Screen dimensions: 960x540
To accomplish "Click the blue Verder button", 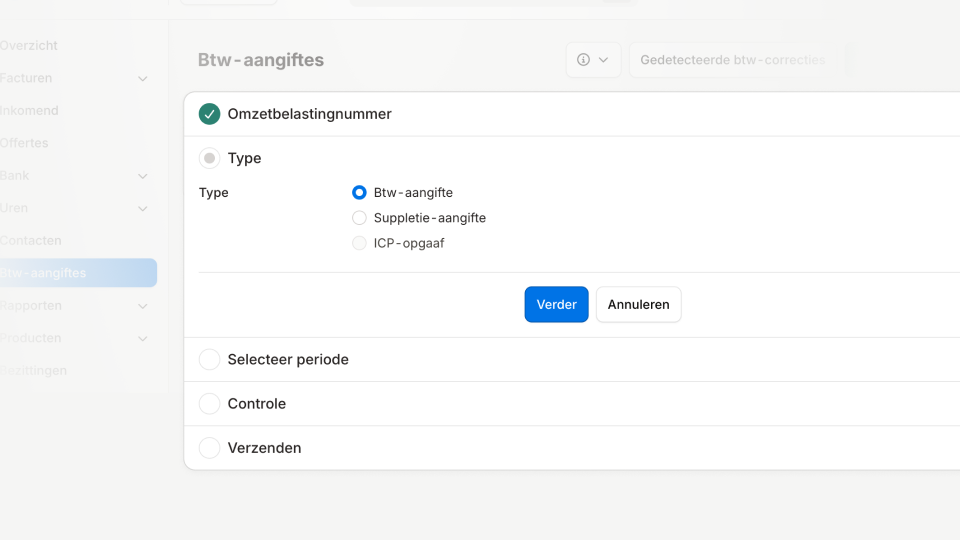I will click(557, 304).
